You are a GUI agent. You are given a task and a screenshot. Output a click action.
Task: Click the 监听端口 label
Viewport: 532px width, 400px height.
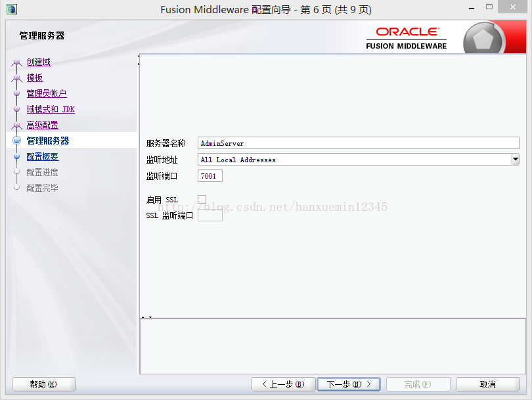162,176
